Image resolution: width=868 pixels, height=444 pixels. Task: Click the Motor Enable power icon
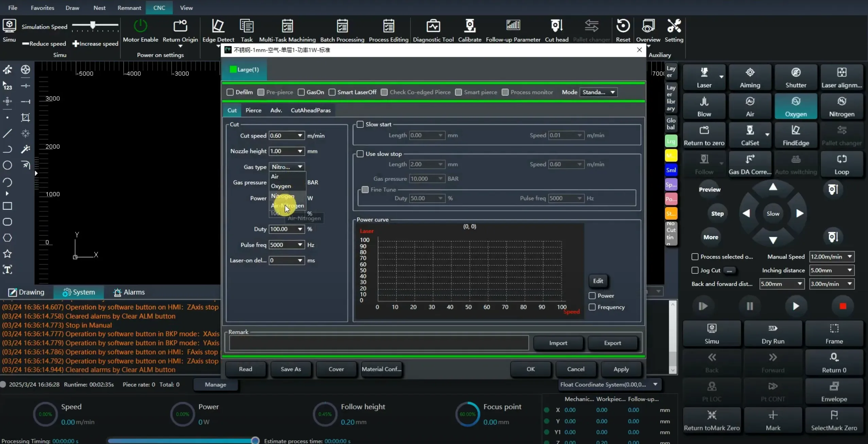(140, 26)
